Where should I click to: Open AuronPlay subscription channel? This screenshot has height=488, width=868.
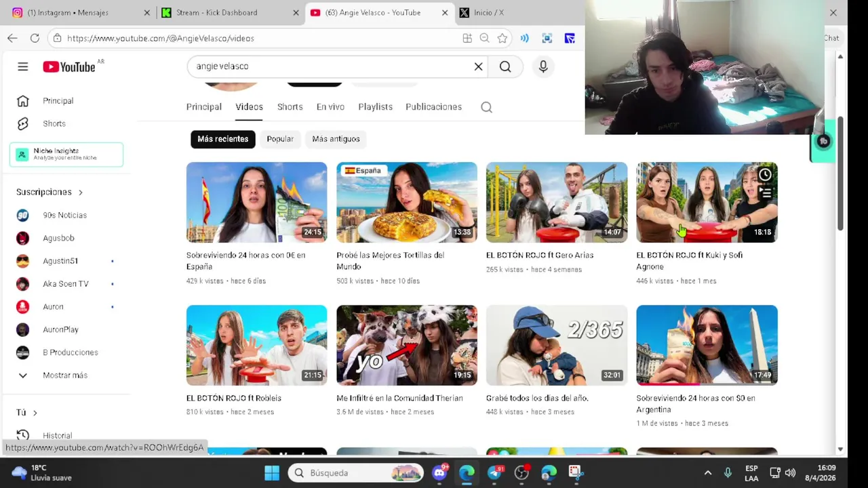[x=61, y=329]
